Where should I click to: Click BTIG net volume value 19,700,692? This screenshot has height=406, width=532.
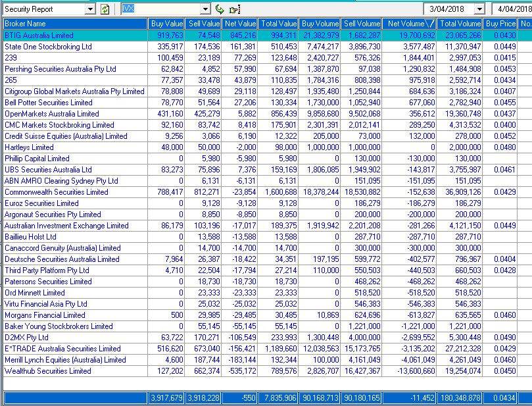pos(417,36)
